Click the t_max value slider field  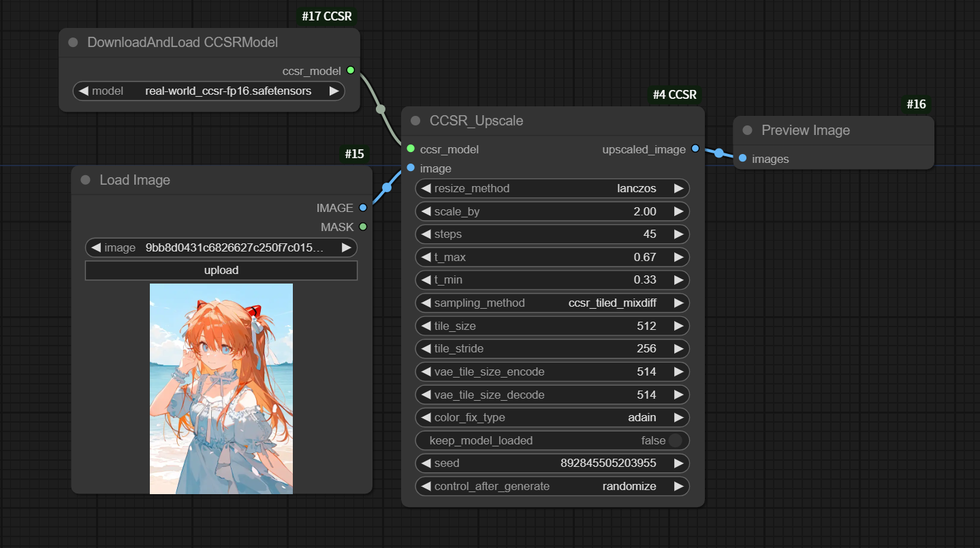552,257
